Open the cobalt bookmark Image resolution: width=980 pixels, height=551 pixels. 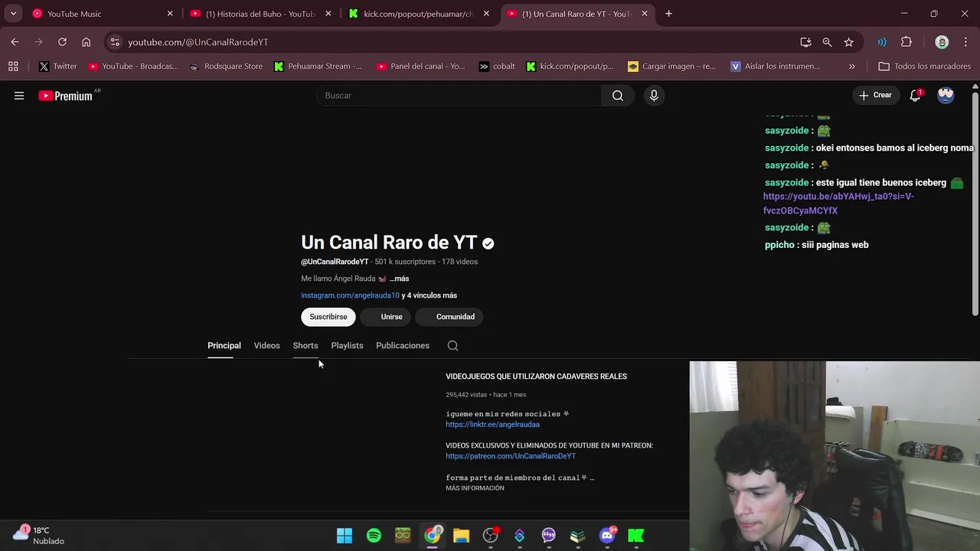497,67
